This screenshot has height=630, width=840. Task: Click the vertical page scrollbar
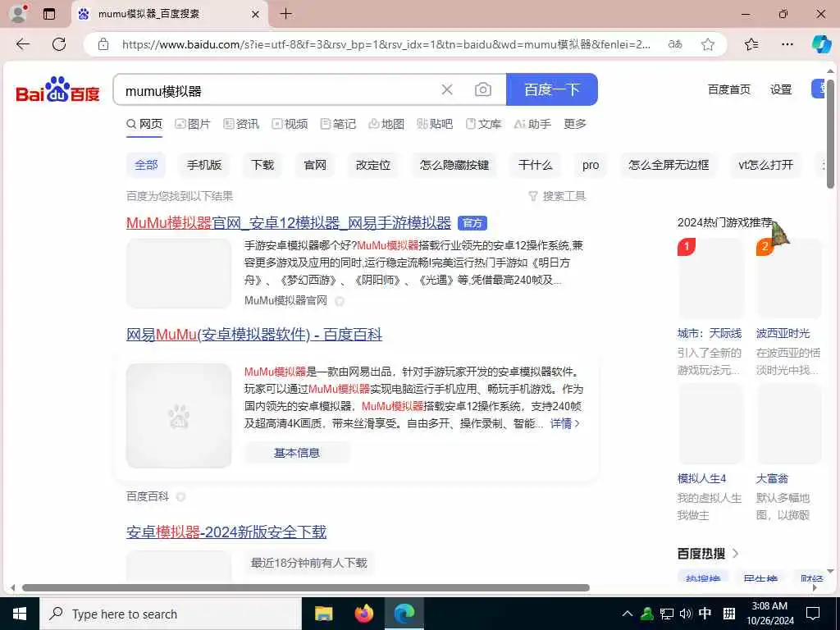pos(830,134)
